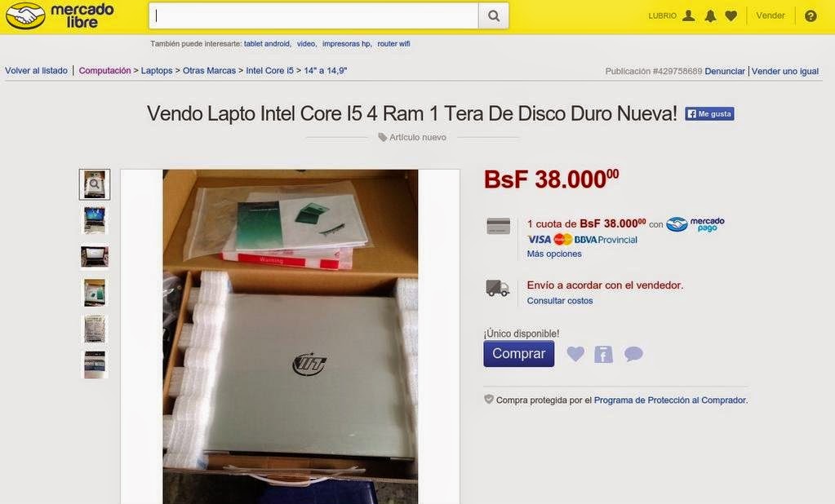This screenshot has height=504, width=835.
Task: Ask seller via speech bubble icon
Action: tap(633, 354)
